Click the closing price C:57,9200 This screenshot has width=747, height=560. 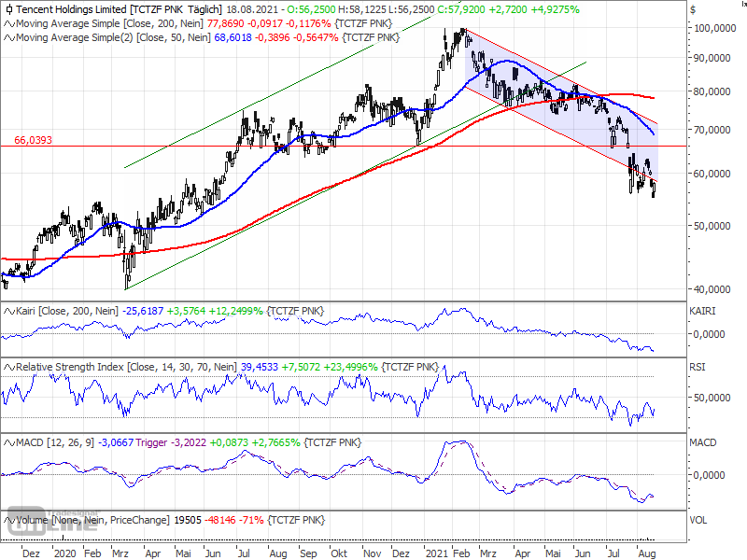point(463,9)
